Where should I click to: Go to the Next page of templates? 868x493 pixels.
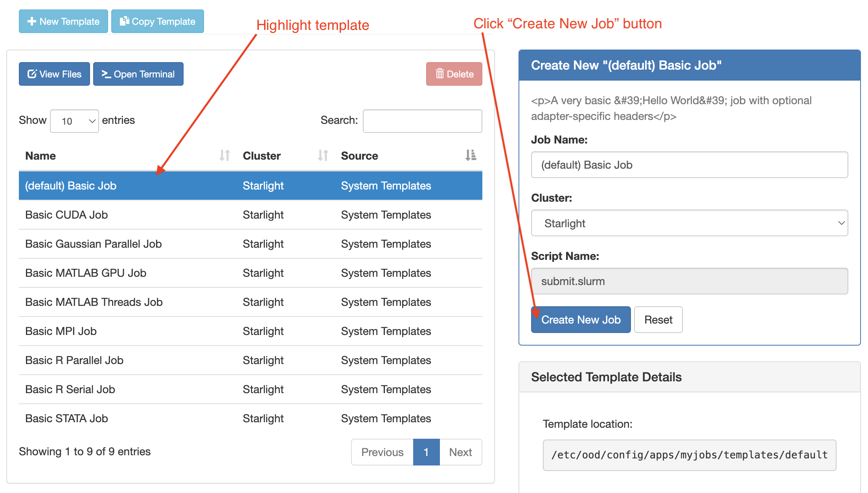(460, 452)
